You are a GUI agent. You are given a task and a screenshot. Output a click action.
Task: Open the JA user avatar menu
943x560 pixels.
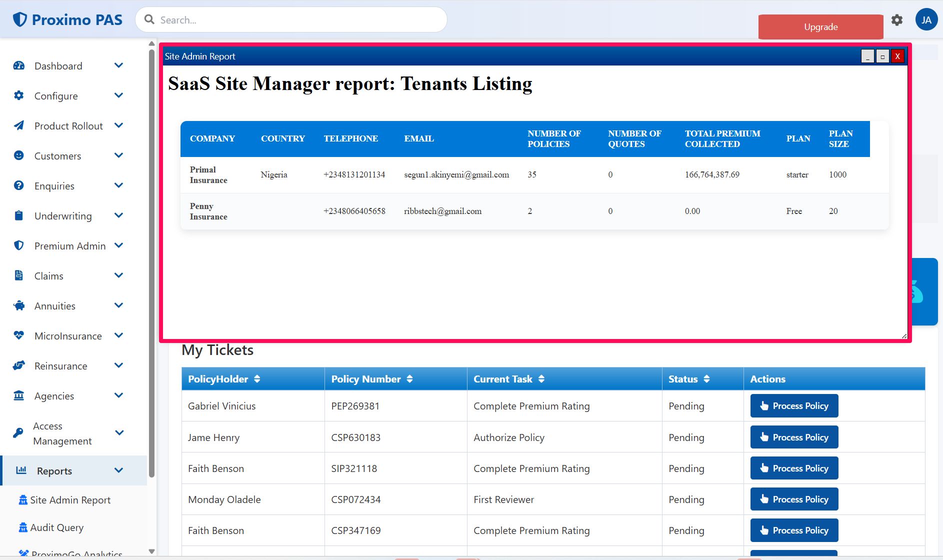pyautogui.click(x=926, y=20)
